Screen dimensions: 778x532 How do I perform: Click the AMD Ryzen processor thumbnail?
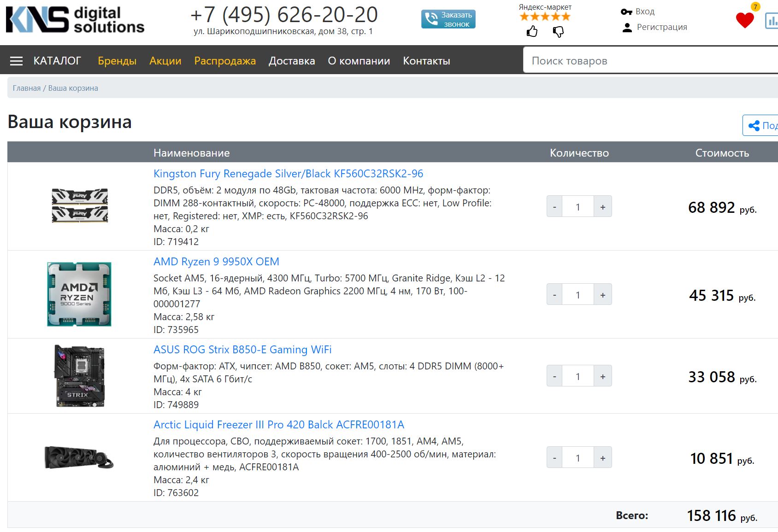coord(79,294)
